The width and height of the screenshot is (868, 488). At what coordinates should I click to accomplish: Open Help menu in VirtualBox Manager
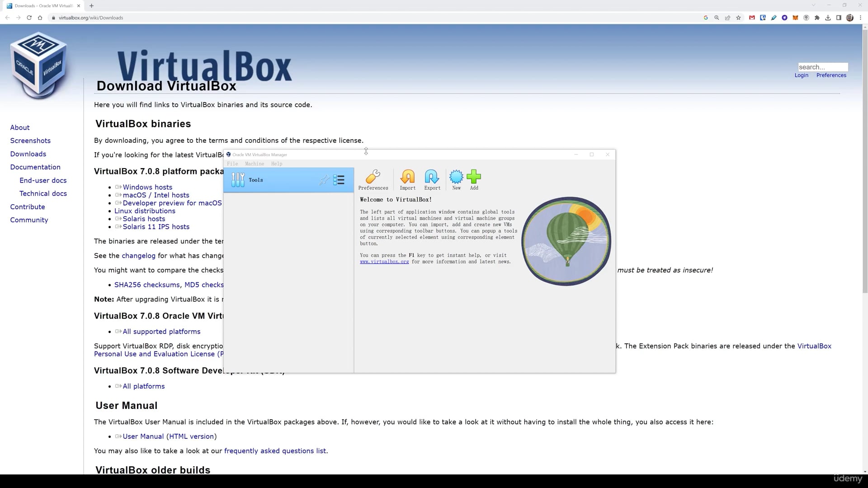277,164
